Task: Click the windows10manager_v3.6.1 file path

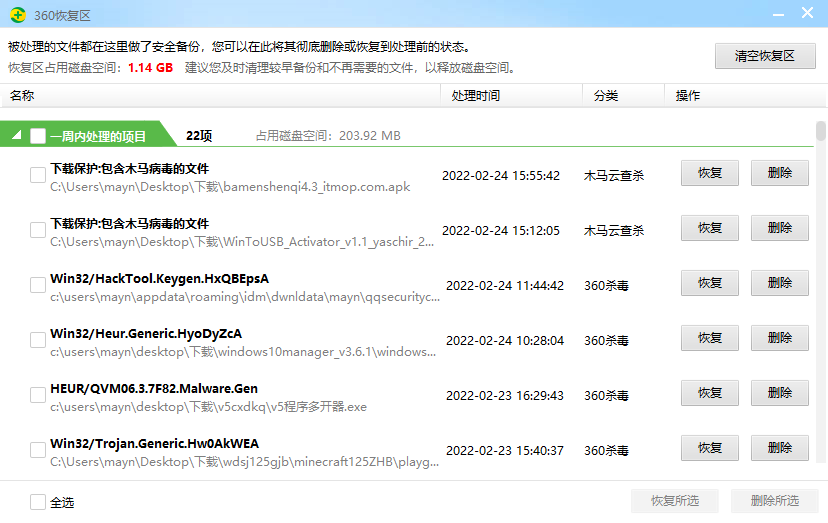Action: [243, 352]
